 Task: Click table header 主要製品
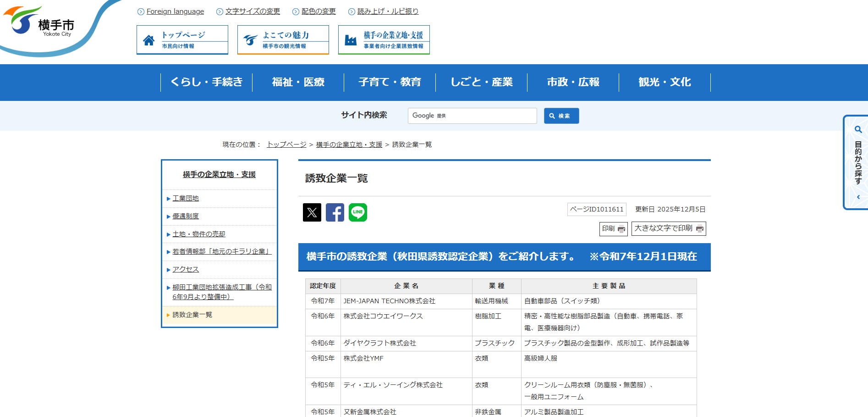(609, 286)
